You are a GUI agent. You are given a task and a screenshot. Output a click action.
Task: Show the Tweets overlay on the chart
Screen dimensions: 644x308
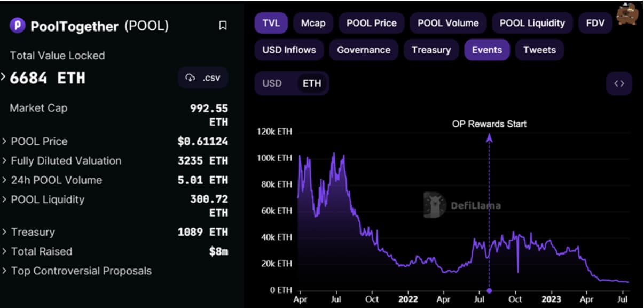pyautogui.click(x=539, y=50)
